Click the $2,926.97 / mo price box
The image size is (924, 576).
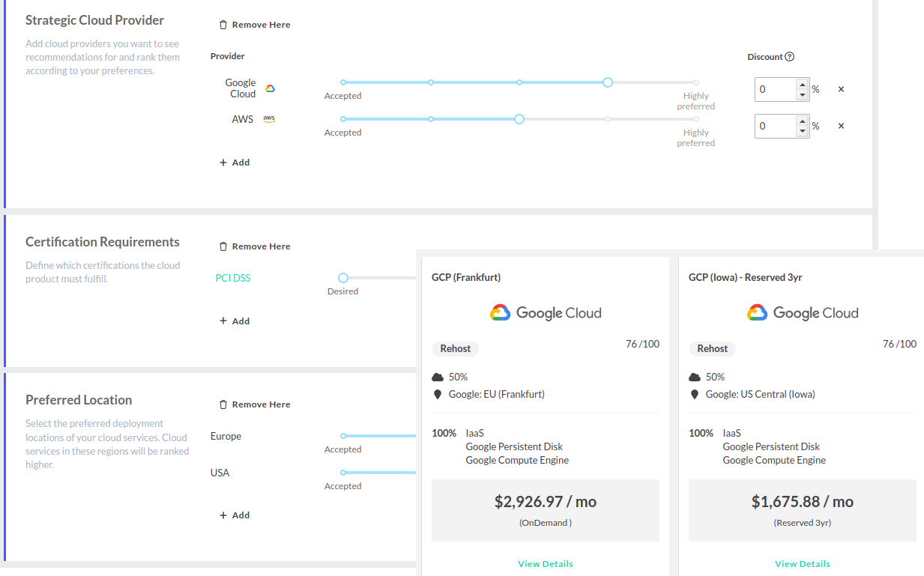tap(546, 510)
